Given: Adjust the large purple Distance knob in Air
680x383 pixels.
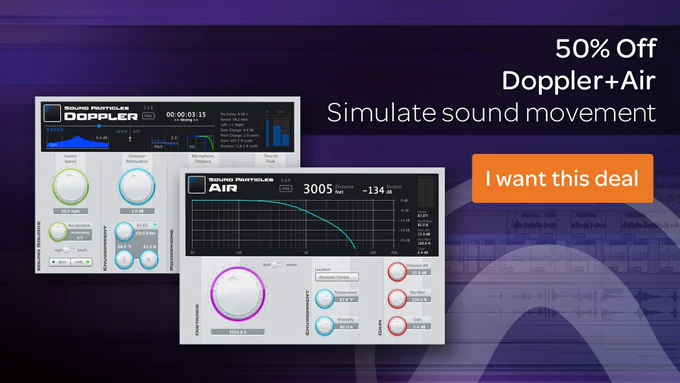Looking at the screenshot, I should tap(238, 294).
